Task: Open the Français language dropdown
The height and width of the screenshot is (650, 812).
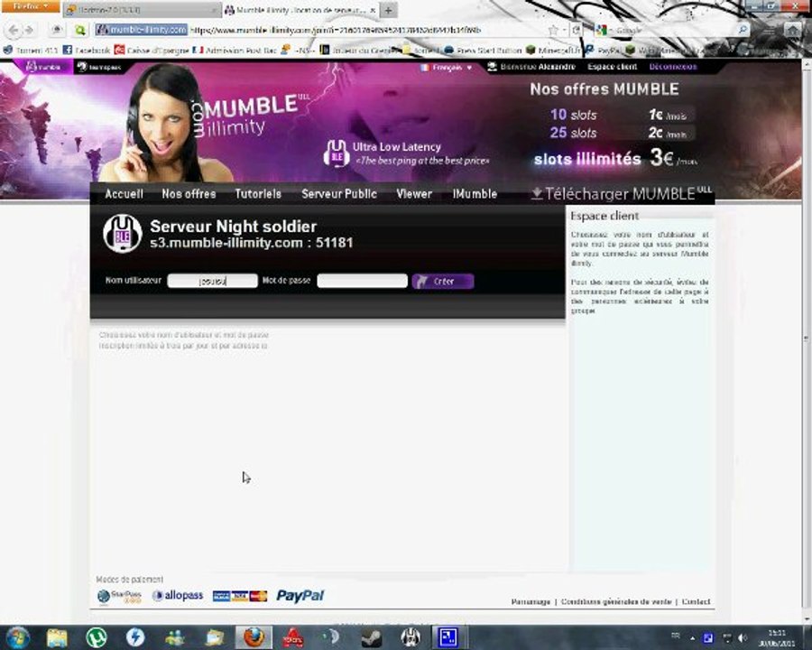Action: click(x=446, y=68)
